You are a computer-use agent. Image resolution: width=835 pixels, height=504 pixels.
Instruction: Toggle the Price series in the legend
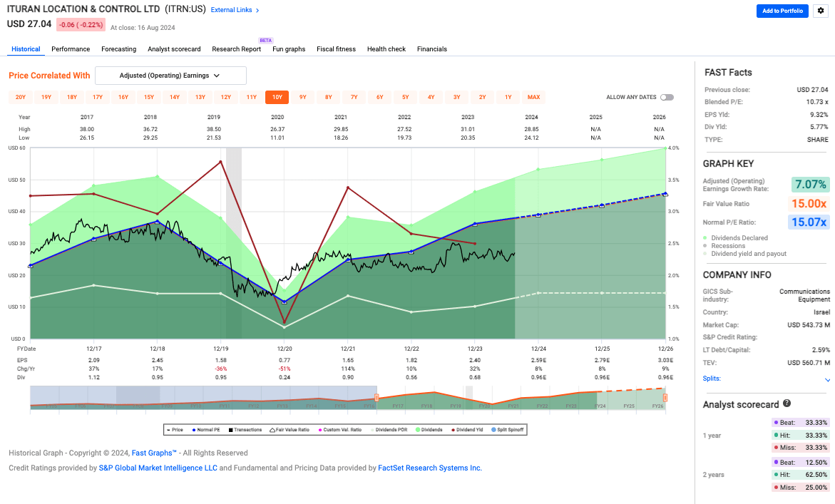[x=170, y=429]
